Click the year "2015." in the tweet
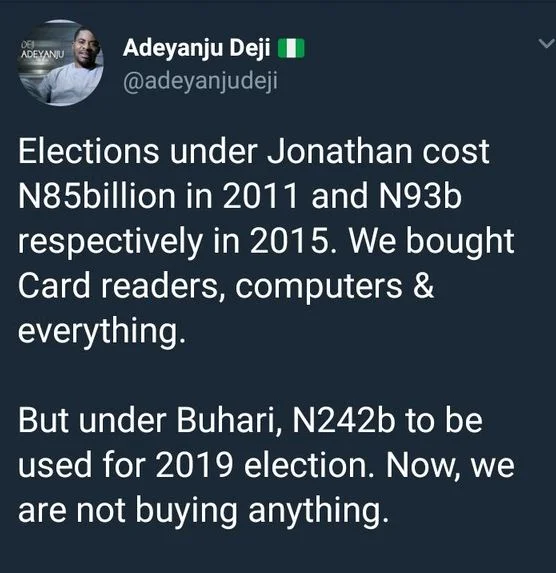Image resolution: width=556 pixels, height=573 pixels. point(294,241)
